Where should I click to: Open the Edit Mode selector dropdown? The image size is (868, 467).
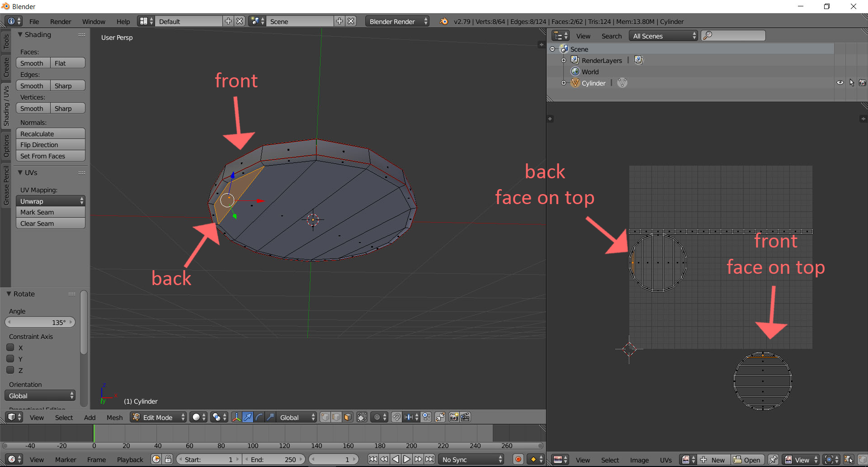click(x=159, y=417)
